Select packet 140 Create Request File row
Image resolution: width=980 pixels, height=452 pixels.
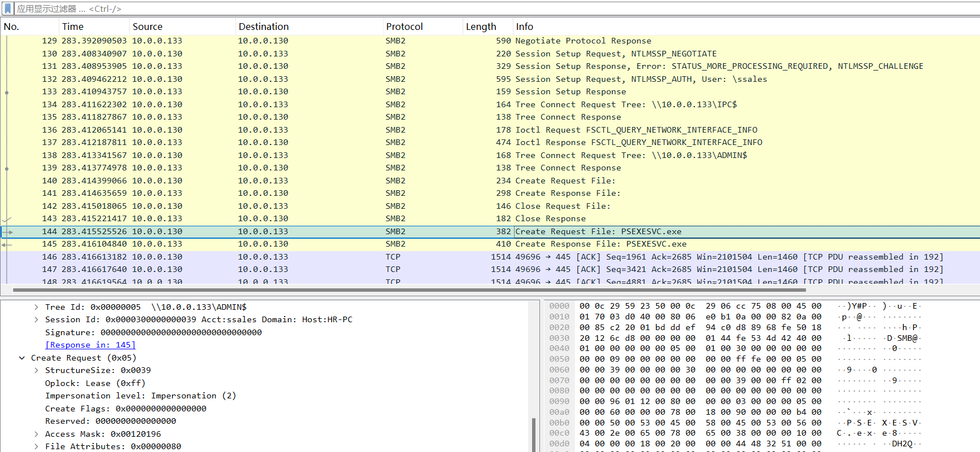(x=490, y=181)
